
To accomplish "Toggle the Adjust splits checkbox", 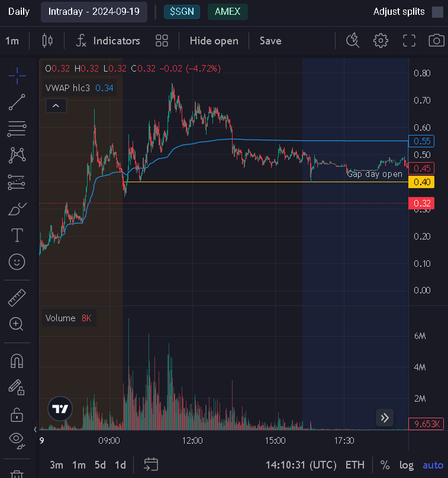I will click(x=437, y=12).
